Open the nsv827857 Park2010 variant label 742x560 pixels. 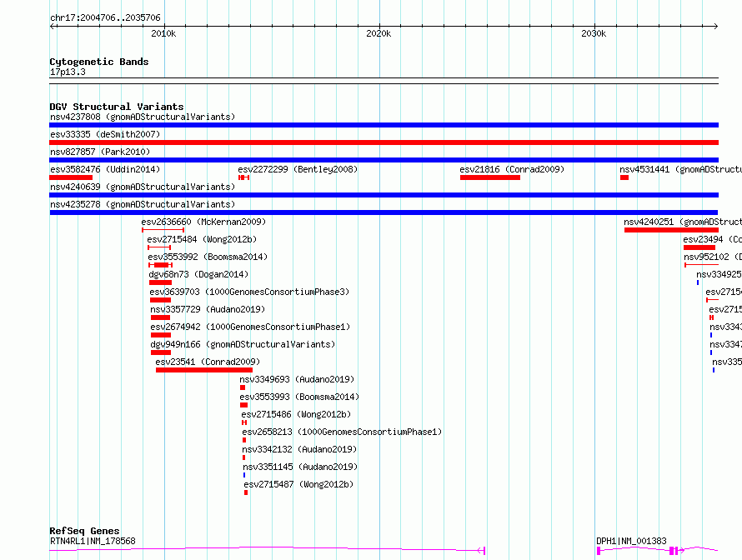(x=100, y=152)
